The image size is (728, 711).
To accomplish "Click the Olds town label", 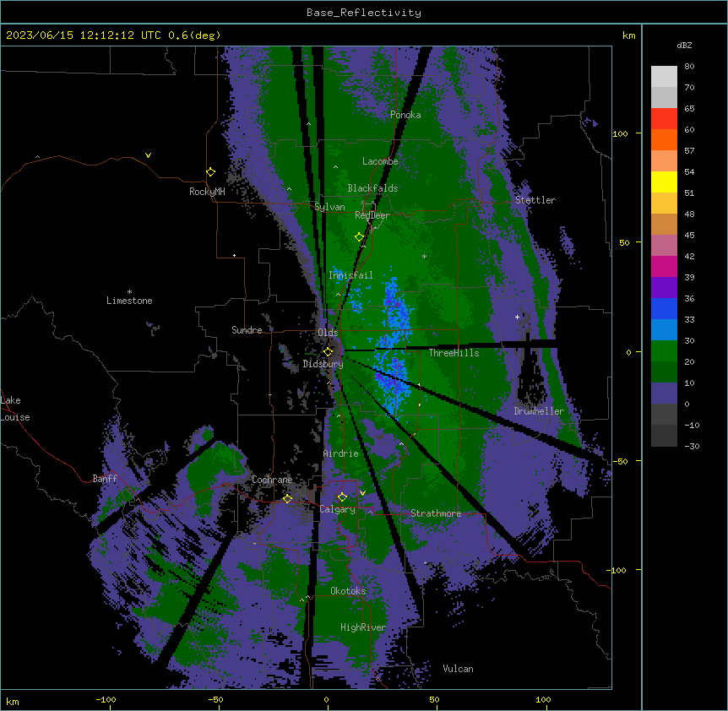I will pyautogui.click(x=328, y=333).
